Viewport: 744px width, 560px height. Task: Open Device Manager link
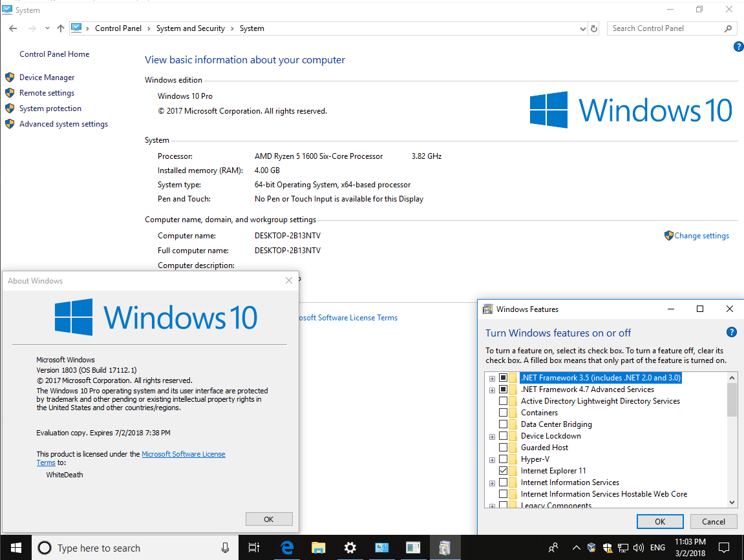[47, 78]
